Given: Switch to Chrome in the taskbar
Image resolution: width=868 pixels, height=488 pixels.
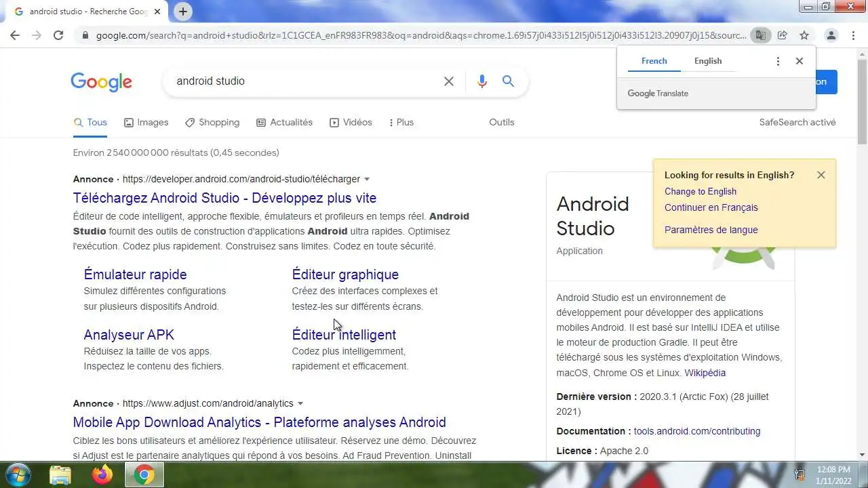Looking at the screenshot, I should click(x=144, y=475).
